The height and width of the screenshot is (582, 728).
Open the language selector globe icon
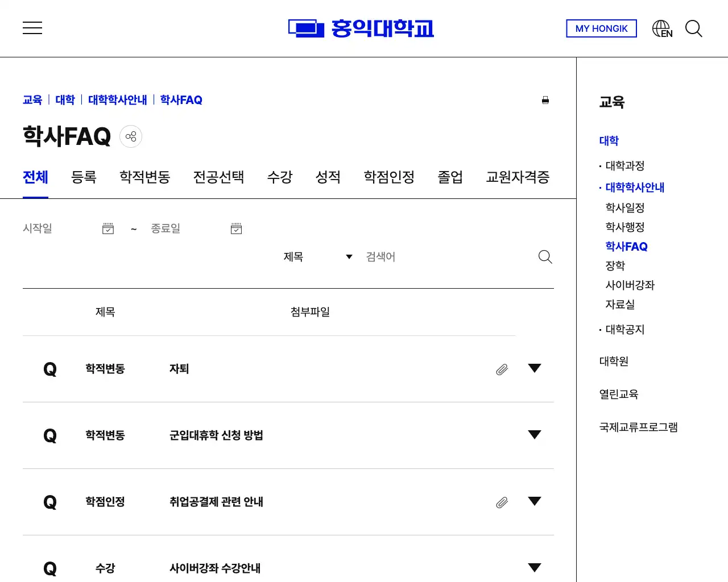pyautogui.click(x=661, y=28)
